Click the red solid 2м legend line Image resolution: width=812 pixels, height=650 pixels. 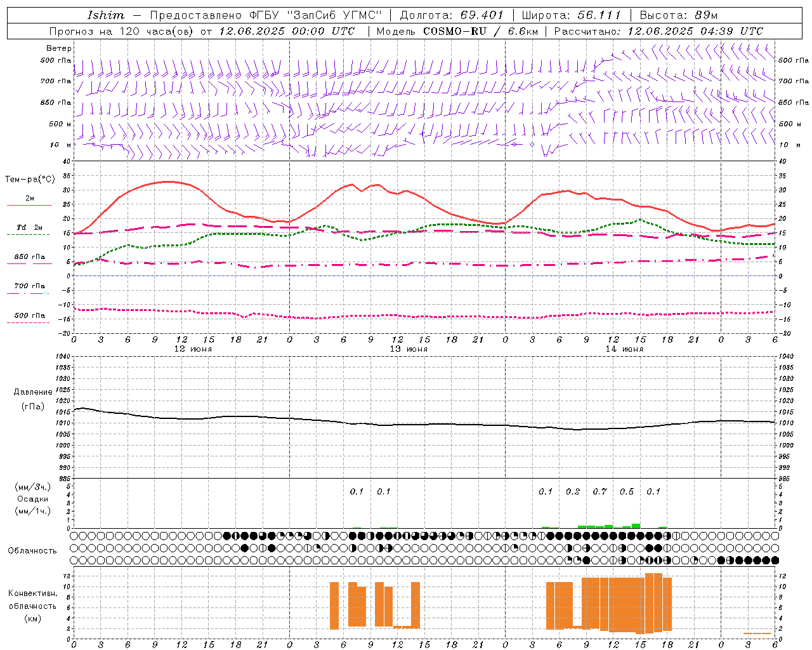click(29, 205)
